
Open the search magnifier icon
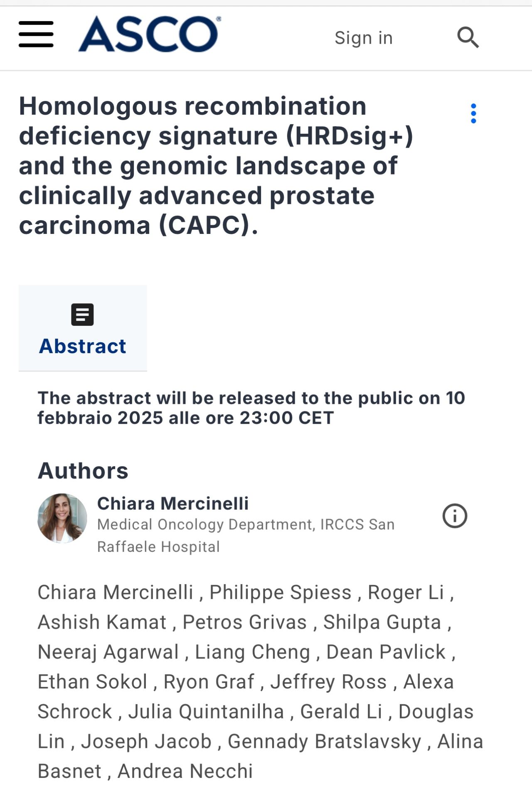click(468, 37)
